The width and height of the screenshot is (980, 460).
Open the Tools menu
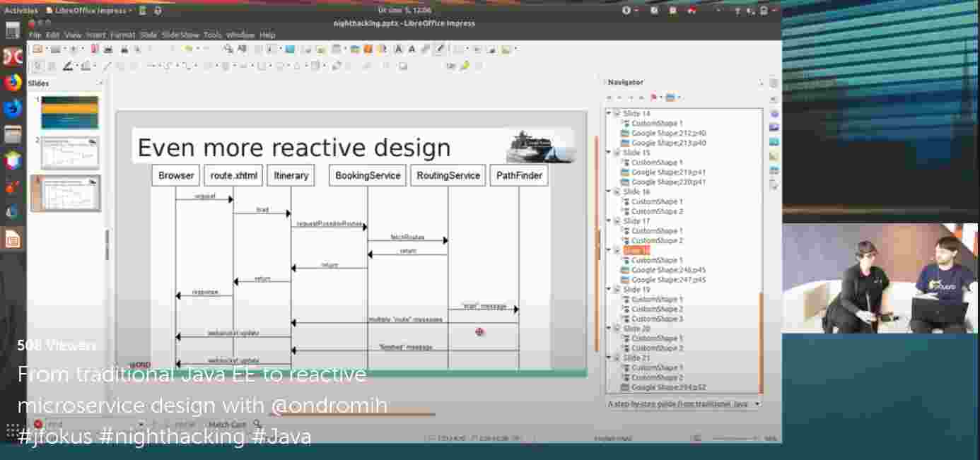(212, 35)
